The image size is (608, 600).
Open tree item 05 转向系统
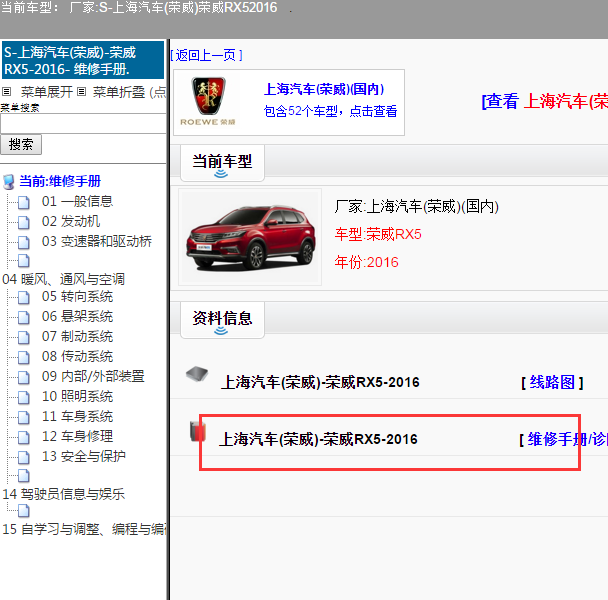pyautogui.click(x=78, y=297)
